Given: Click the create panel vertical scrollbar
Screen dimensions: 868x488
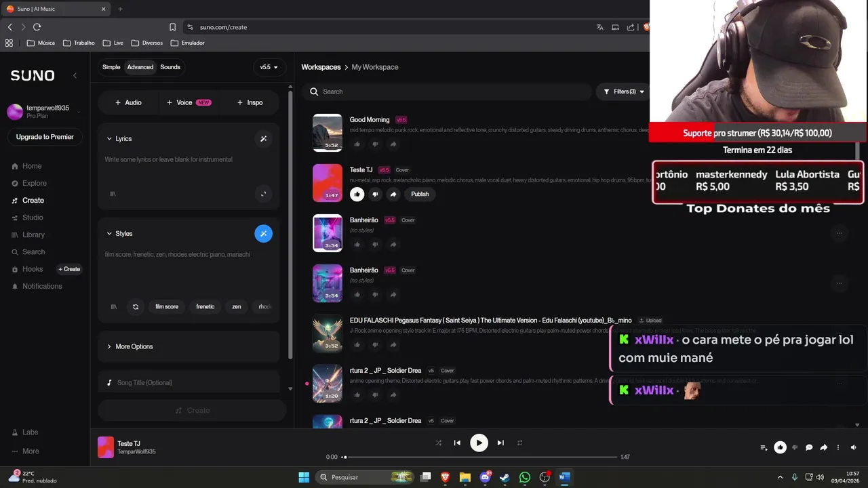Looking at the screenshot, I should 290,224.
